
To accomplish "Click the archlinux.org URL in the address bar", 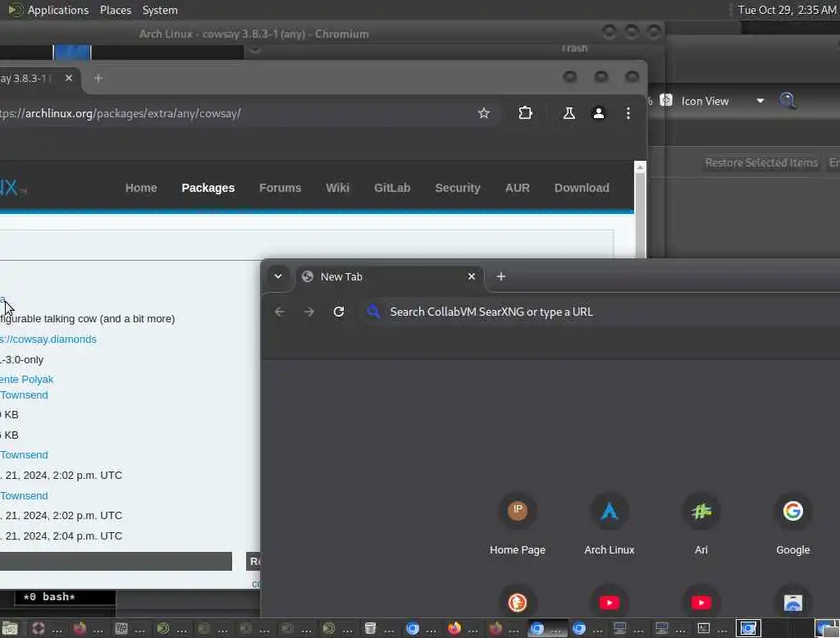I will (121, 113).
